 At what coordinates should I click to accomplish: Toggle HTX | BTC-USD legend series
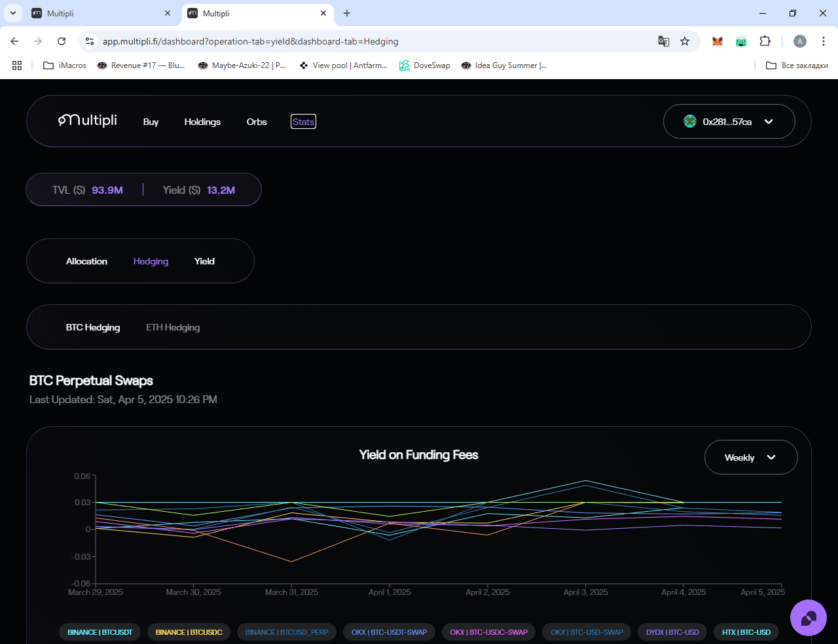pos(746,632)
